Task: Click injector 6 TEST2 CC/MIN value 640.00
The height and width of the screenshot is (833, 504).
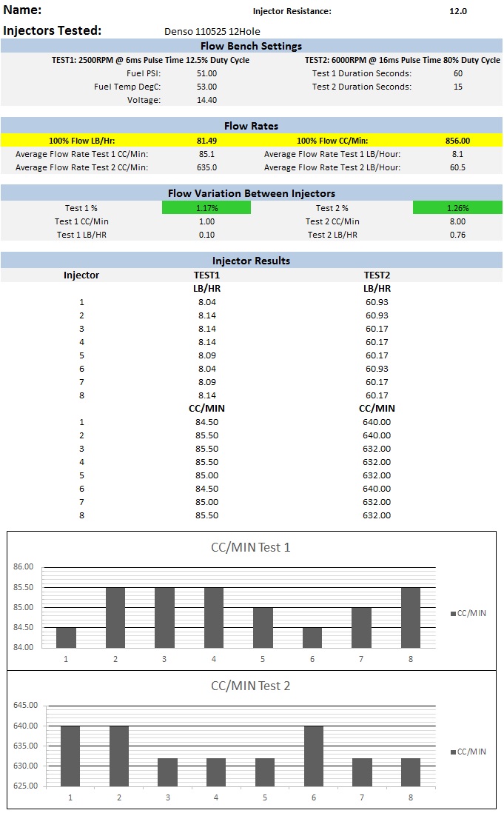Action: coord(377,489)
